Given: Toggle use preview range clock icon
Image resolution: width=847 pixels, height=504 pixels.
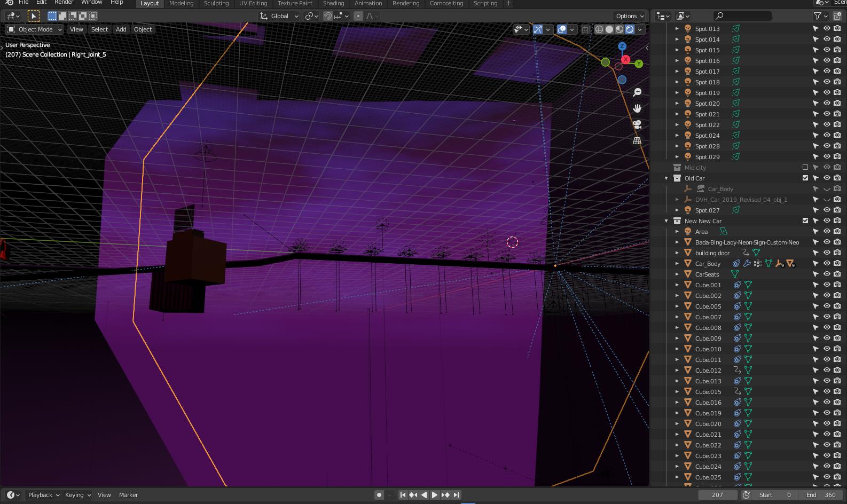Looking at the screenshot, I should (746, 495).
